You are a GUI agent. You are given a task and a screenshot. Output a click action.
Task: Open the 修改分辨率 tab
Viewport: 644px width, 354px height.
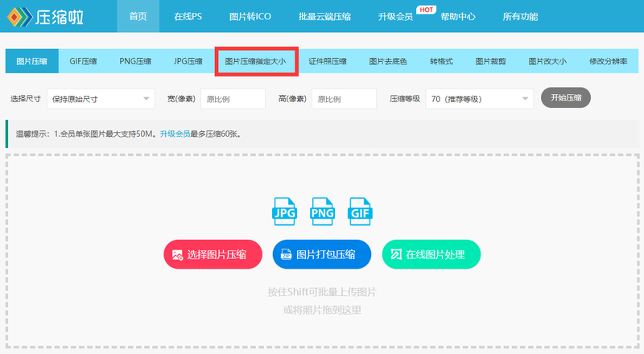(x=608, y=61)
